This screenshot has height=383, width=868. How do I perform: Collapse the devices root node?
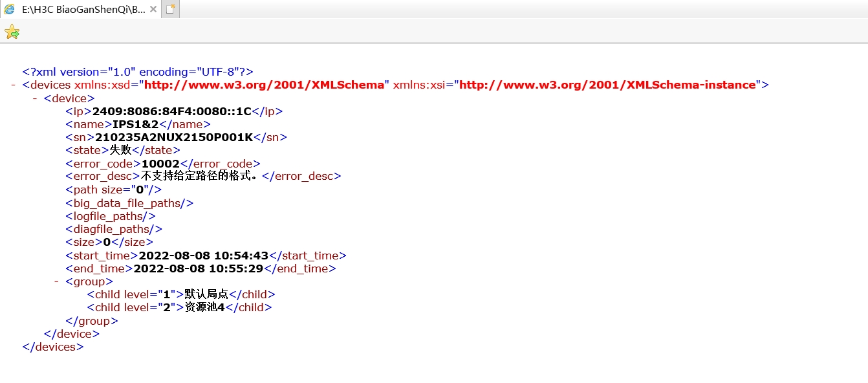tap(14, 85)
